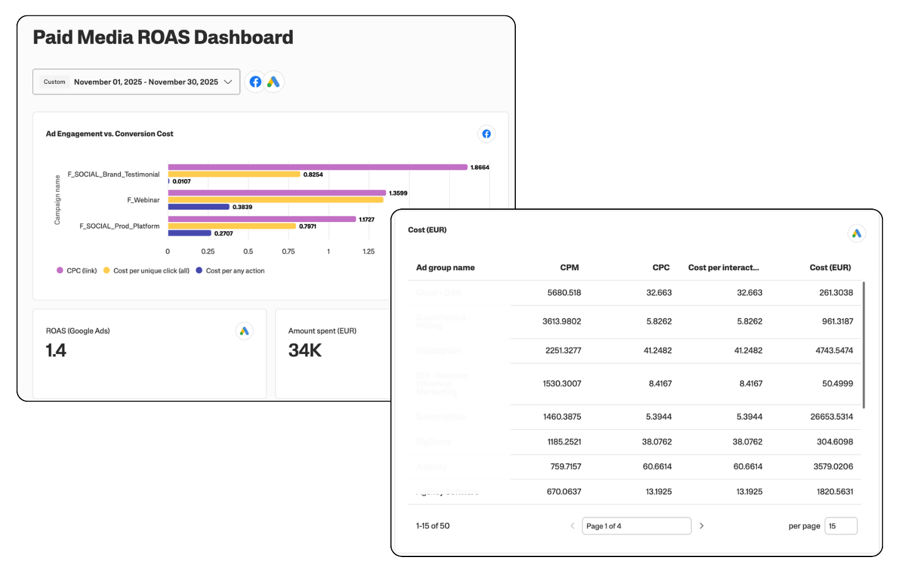Expand the date picker chevron arrow

[228, 82]
